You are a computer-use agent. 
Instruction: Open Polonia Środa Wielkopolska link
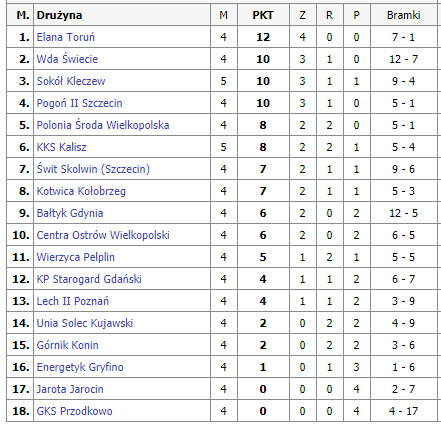[x=103, y=125]
